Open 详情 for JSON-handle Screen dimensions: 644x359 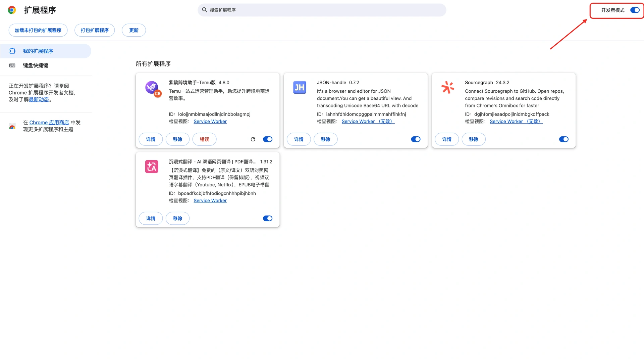299,139
